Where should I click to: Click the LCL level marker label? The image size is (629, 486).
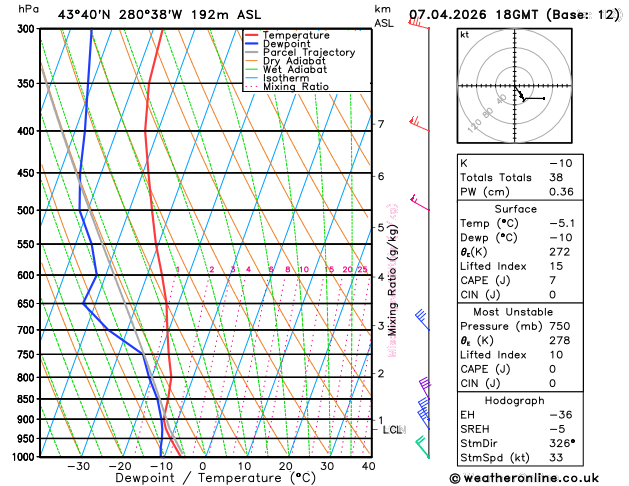point(393,430)
